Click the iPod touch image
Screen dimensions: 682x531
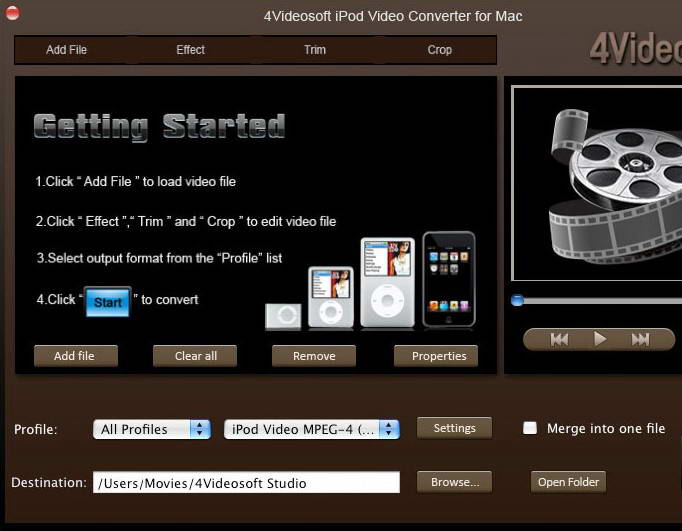point(449,279)
